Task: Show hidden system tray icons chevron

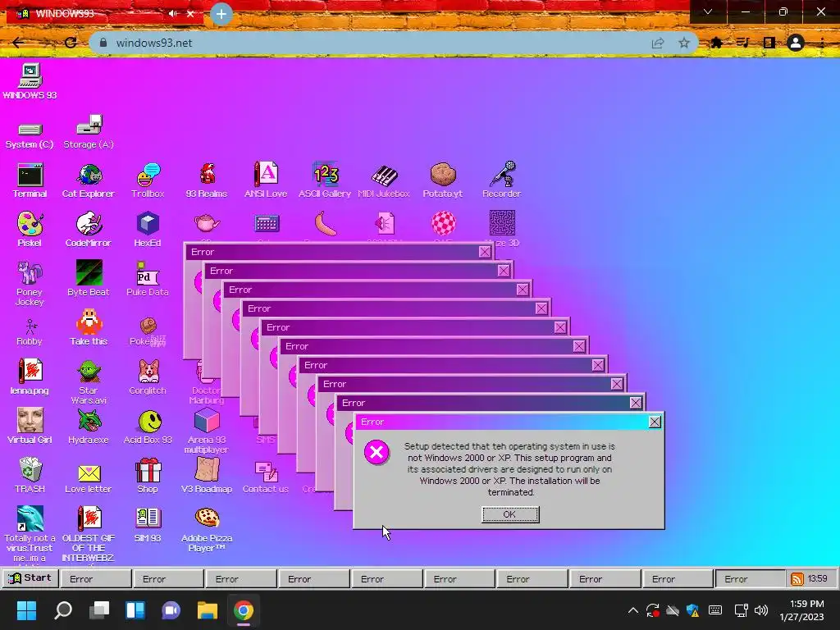Action: 632,610
